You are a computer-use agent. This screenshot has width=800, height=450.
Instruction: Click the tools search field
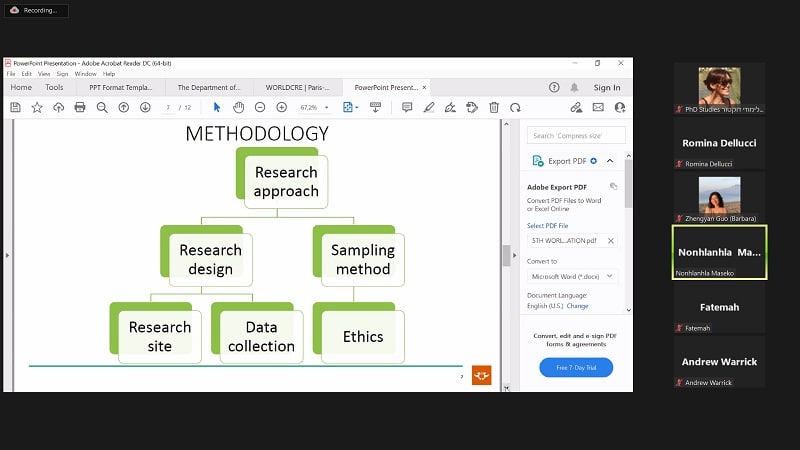(576, 135)
